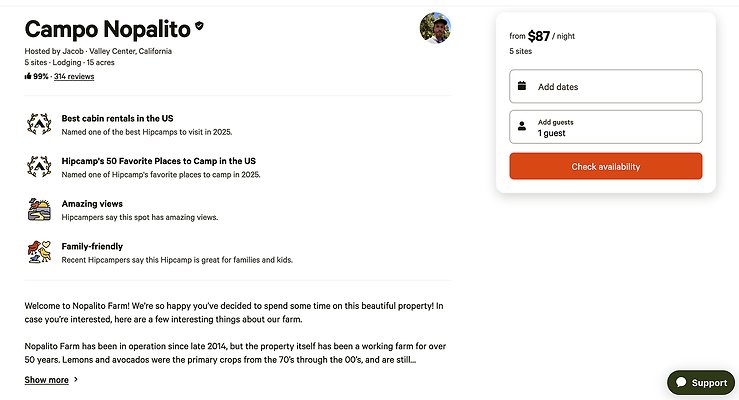Click the Family-friendly heading text
Image resolution: width=739 pixels, height=400 pixels.
pos(92,246)
